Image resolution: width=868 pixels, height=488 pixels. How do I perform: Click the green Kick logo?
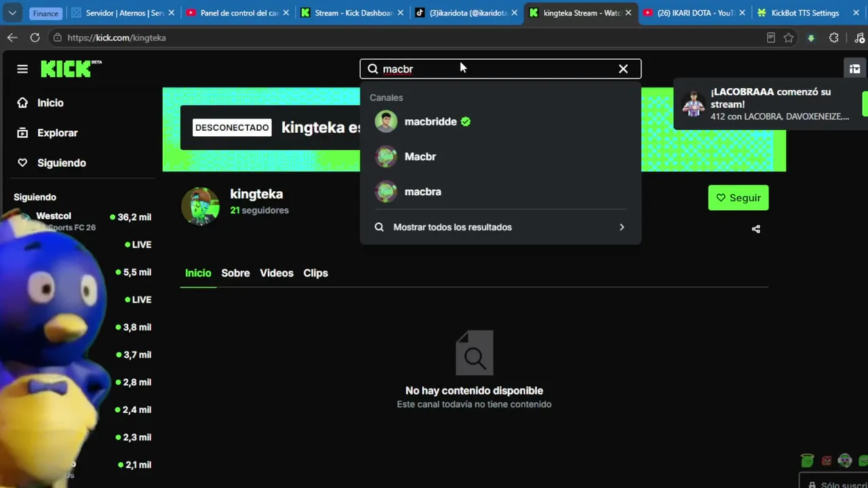[x=71, y=68]
